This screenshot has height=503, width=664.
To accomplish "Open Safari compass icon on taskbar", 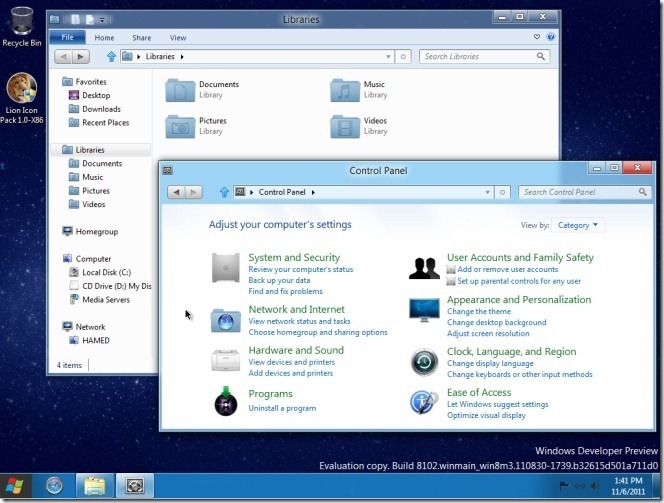I will click(54, 486).
